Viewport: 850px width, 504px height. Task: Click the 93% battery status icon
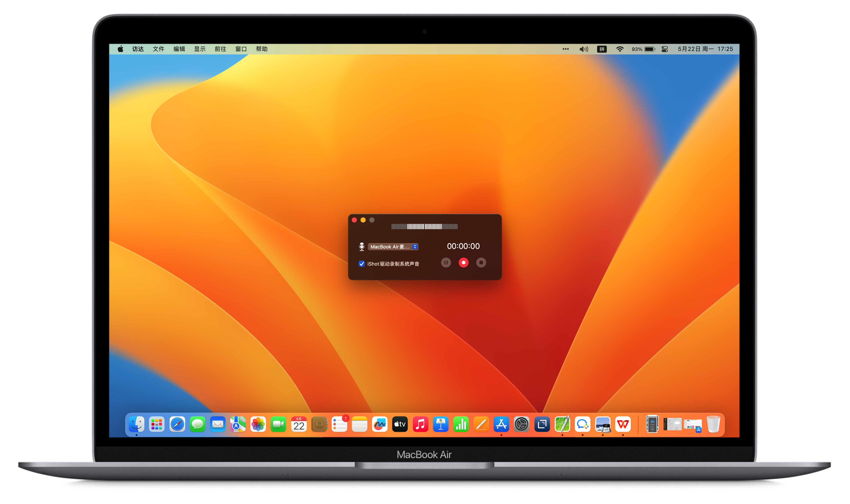(x=643, y=49)
